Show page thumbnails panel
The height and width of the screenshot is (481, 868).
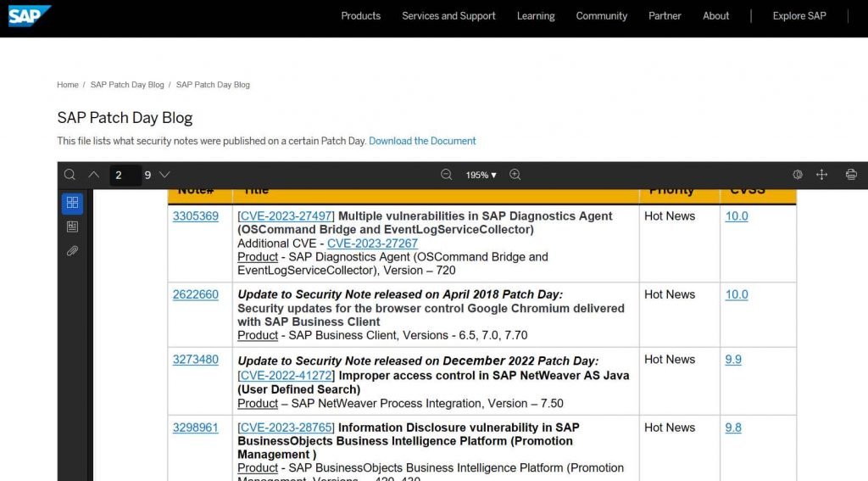(x=73, y=203)
